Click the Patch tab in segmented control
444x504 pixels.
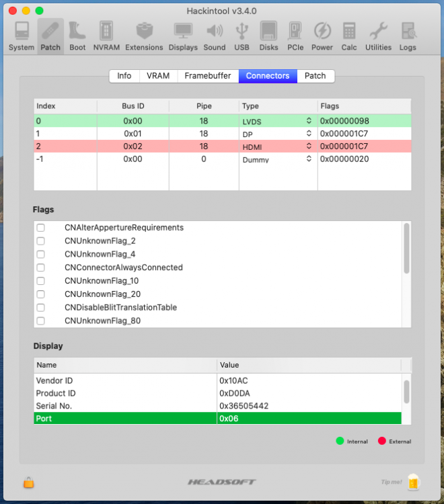click(316, 76)
